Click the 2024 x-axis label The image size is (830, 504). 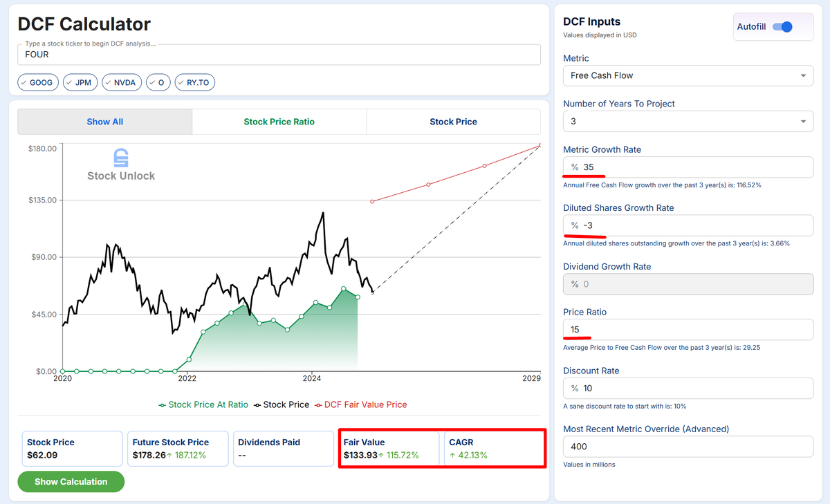(x=312, y=378)
